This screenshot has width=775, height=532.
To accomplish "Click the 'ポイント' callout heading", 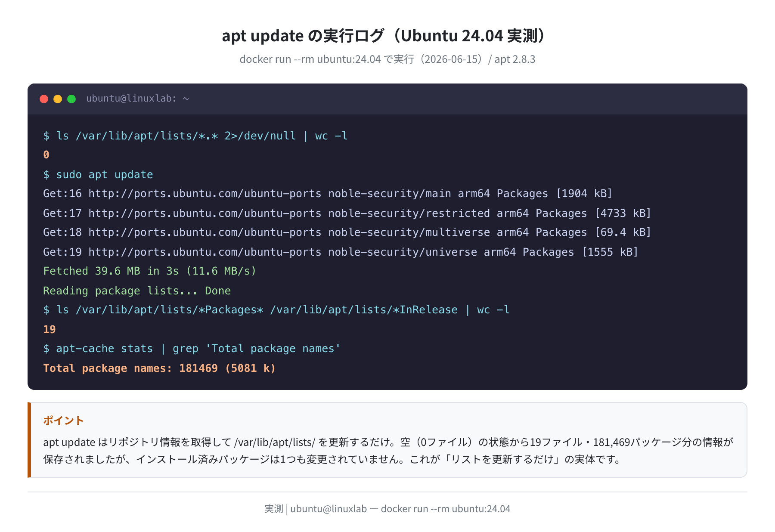I will 63,421.
